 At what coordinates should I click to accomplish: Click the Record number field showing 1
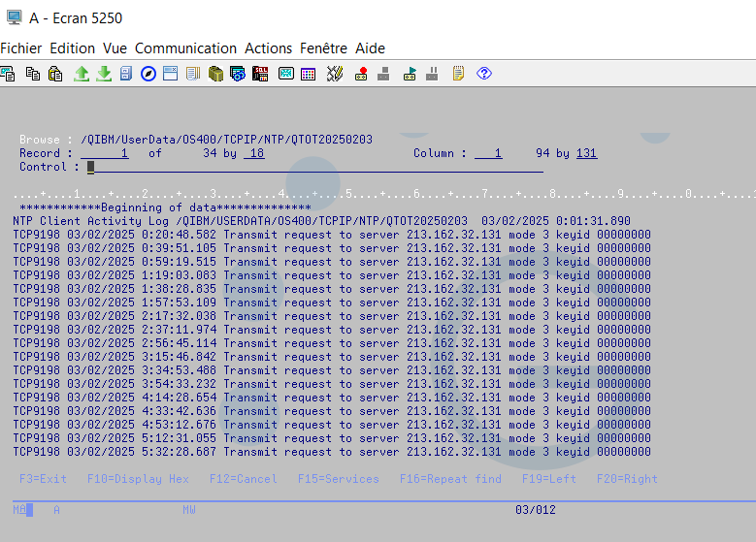105,153
